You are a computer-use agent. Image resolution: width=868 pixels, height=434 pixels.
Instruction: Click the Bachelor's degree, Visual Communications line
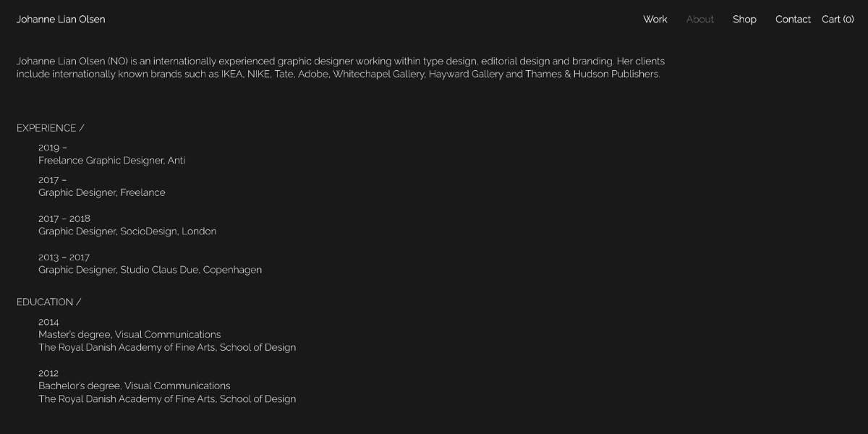click(x=135, y=386)
